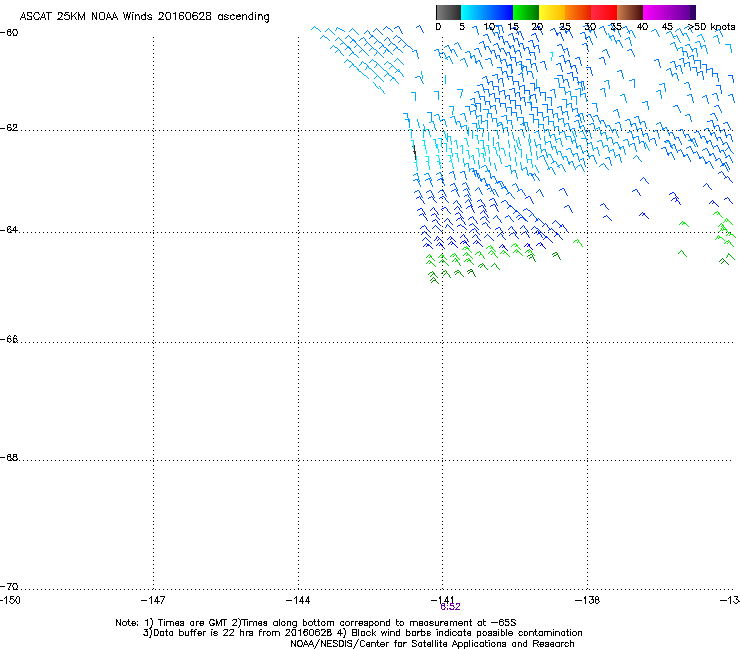Click the purple 45-50 knot color band
The image size is (740, 650).
682,12
